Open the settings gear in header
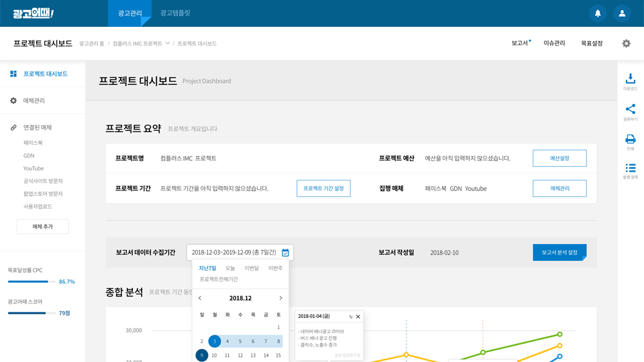Image resolution: width=644 pixels, height=362 pixels. (x=626, y=43)
